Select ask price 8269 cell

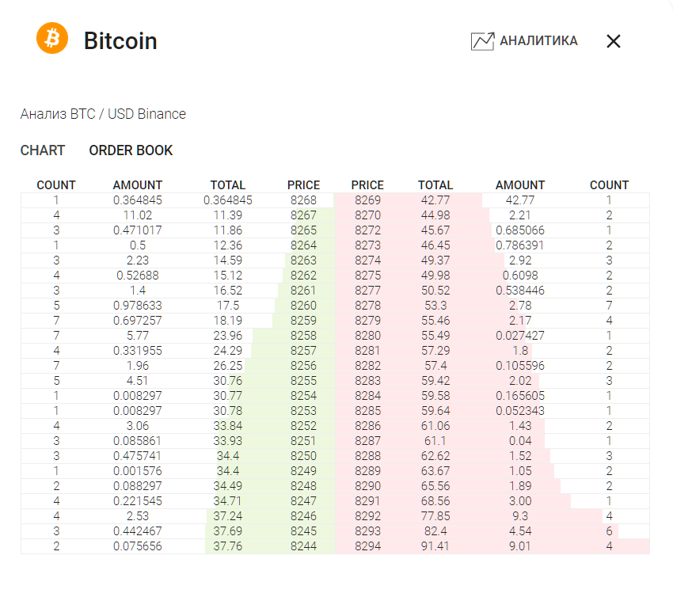(367, 200)
